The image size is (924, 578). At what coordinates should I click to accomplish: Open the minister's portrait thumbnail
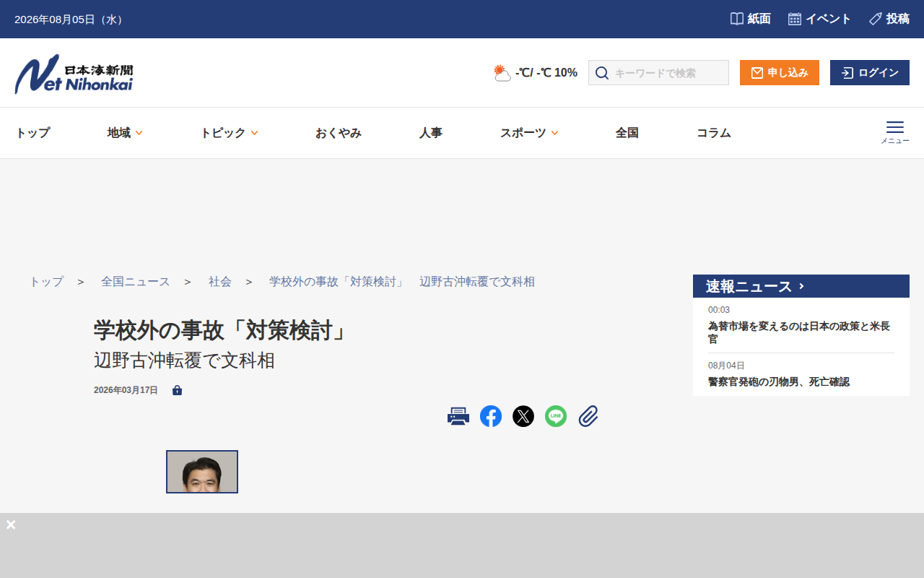(x=202, y=472)
